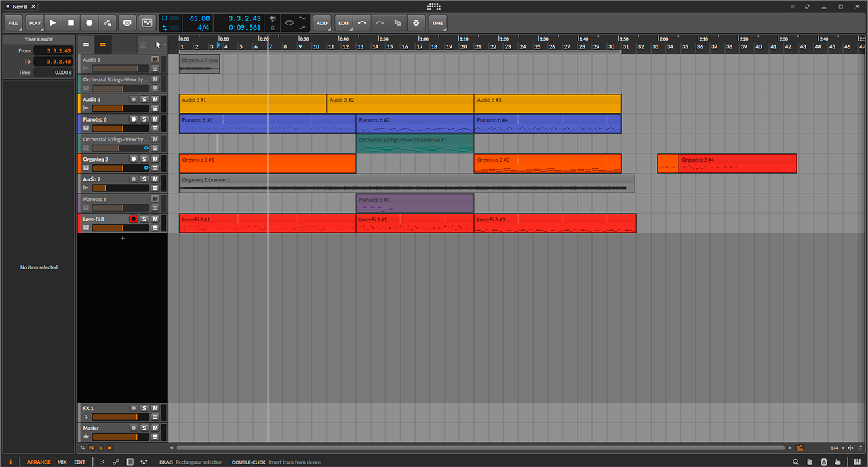
Task: Adjust the Audio 7 volume slider
Action: [x=120, y=188]
